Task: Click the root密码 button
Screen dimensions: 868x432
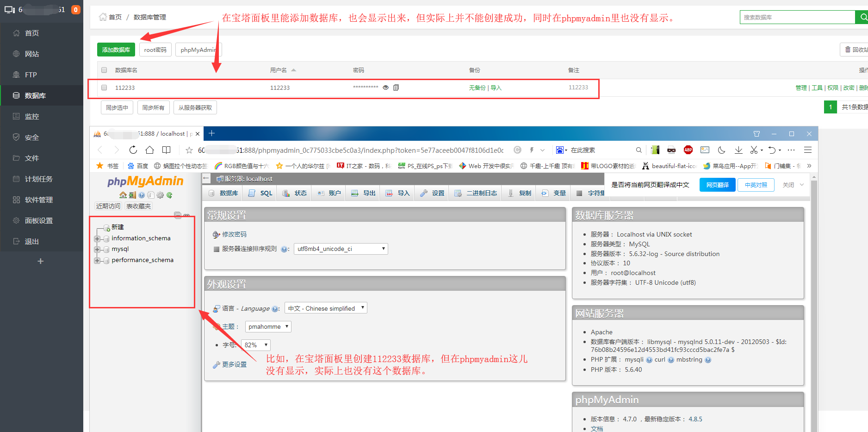Action: click(155, 50)
